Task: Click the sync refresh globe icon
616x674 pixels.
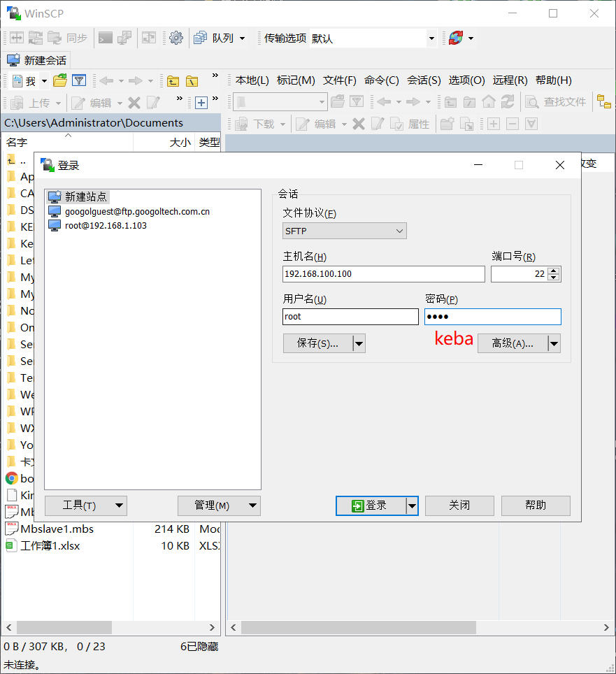Action: click(456, 38)
